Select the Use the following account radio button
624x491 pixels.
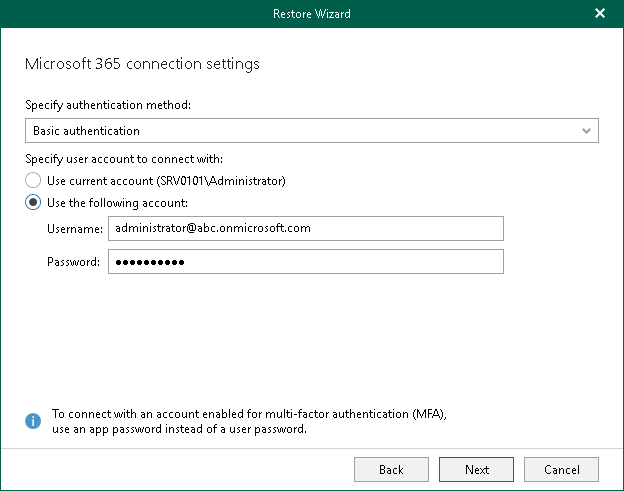coord(34,202)
